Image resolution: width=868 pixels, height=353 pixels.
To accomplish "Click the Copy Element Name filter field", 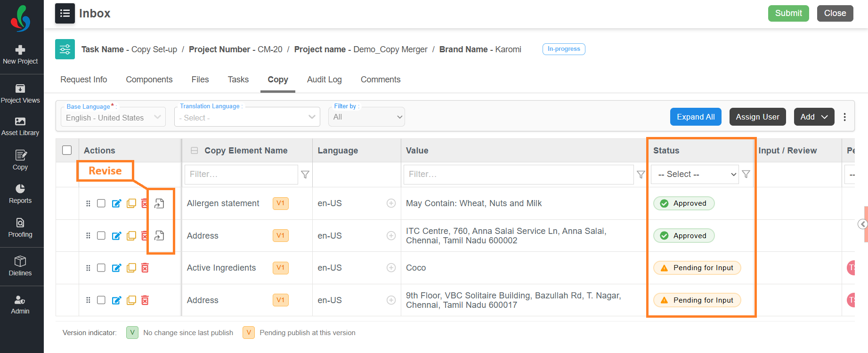I will (x=241, y=174).
